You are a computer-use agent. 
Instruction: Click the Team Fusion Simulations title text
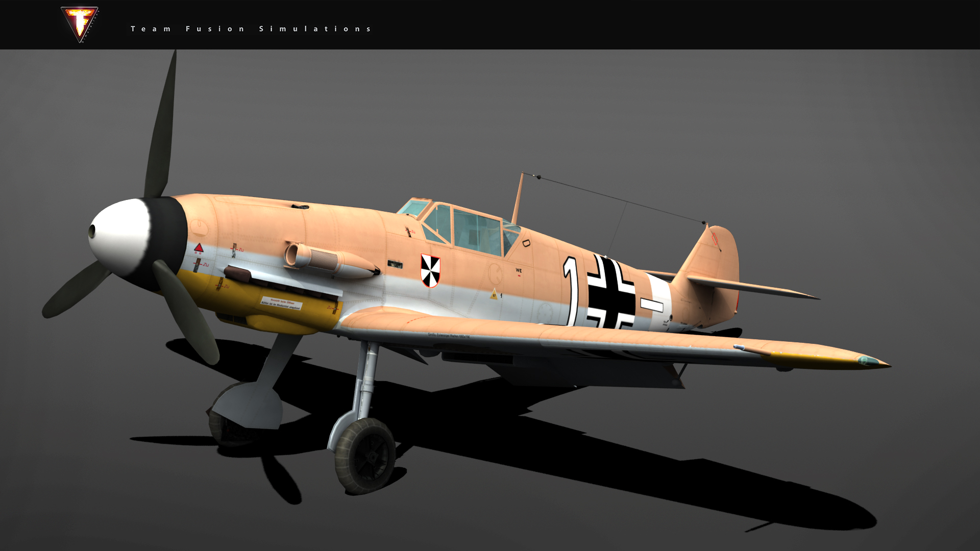point(251,29)
